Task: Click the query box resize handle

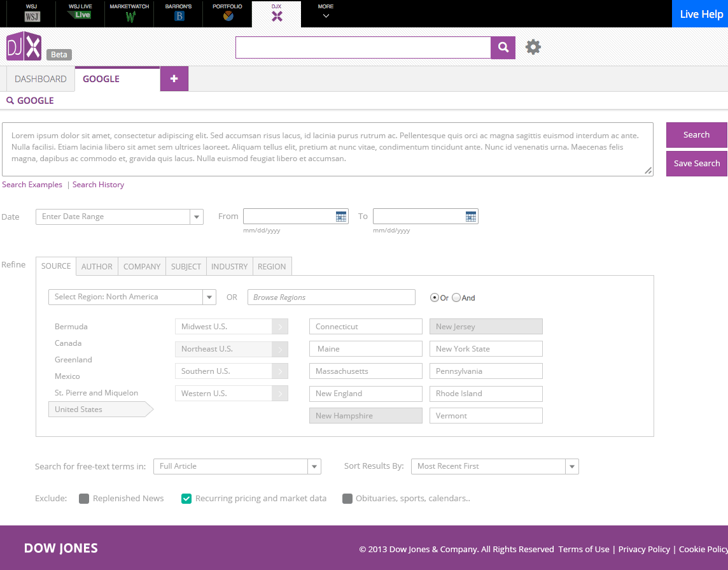Action: [648, 171]
